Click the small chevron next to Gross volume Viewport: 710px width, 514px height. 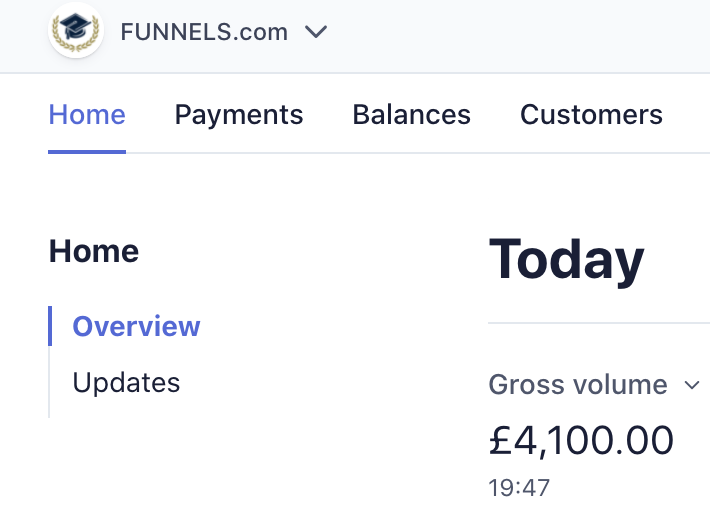tap(692, 385)
